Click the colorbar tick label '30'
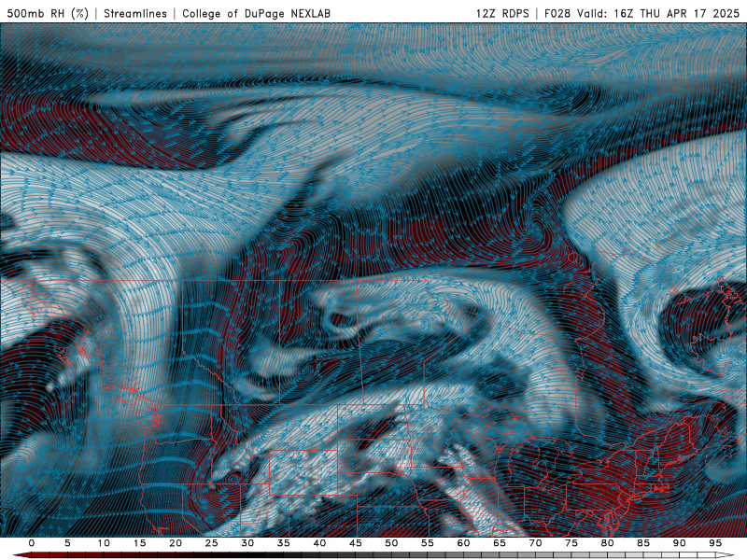This screenshot has width=747, height=560. coord(247,543)
